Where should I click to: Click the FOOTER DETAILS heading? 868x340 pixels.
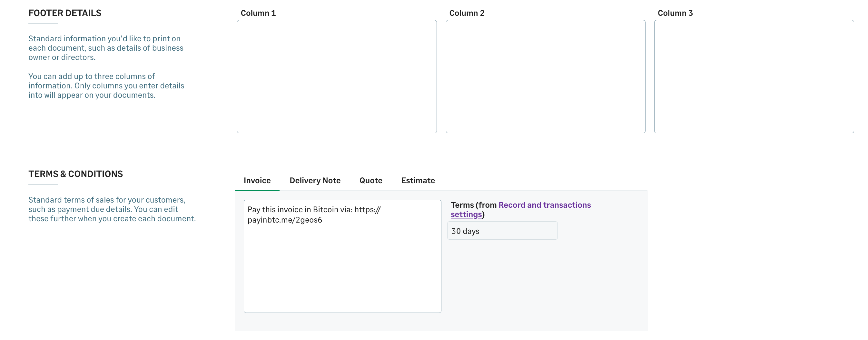coord(65,13)
